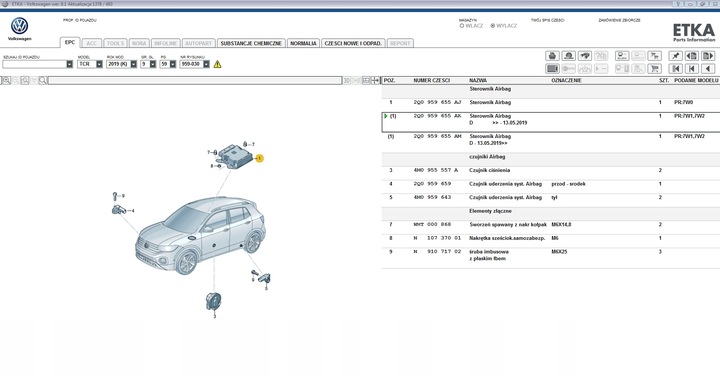Go to previous illustration page icon

pos(692,56)
